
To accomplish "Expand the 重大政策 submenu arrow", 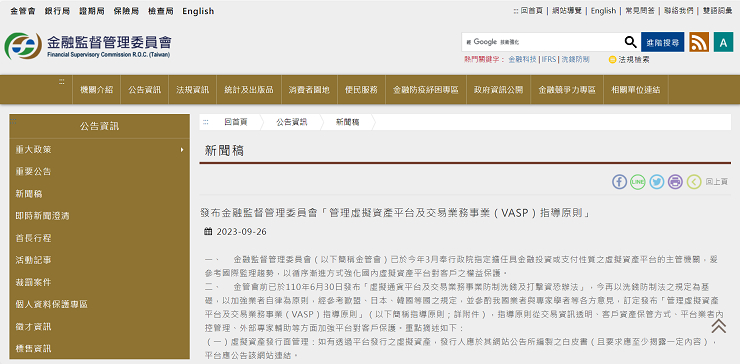I will click(x=182, y=150).
